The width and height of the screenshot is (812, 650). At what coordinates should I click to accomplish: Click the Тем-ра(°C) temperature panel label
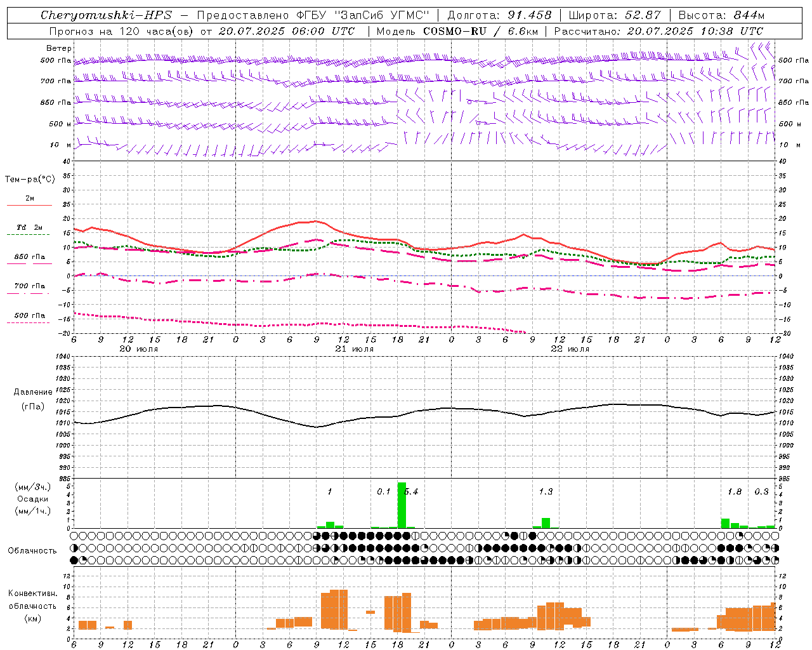coord(30,180)
